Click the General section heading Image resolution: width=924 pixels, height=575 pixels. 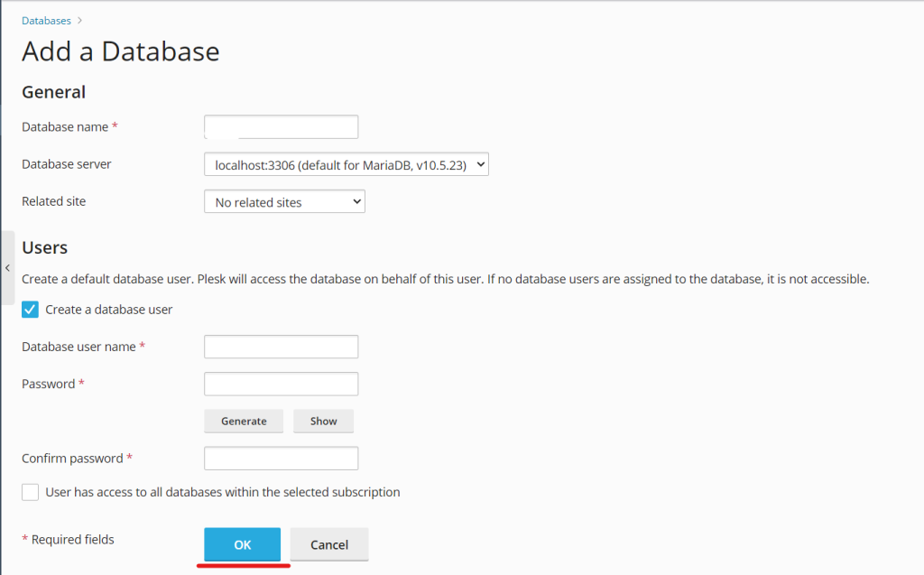[53, 92]
